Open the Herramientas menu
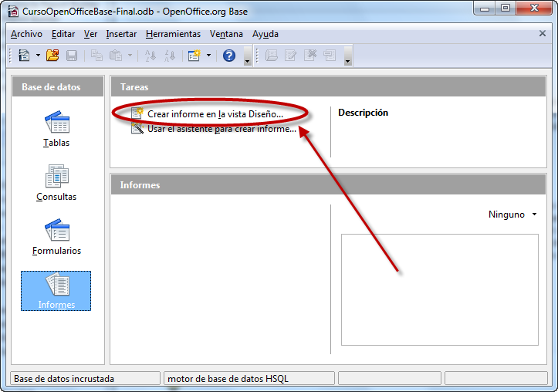 point(174,34)
